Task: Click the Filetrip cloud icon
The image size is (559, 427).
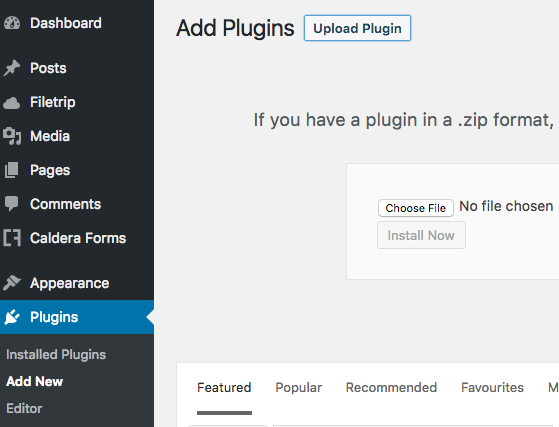Action: tap(12, 103)
